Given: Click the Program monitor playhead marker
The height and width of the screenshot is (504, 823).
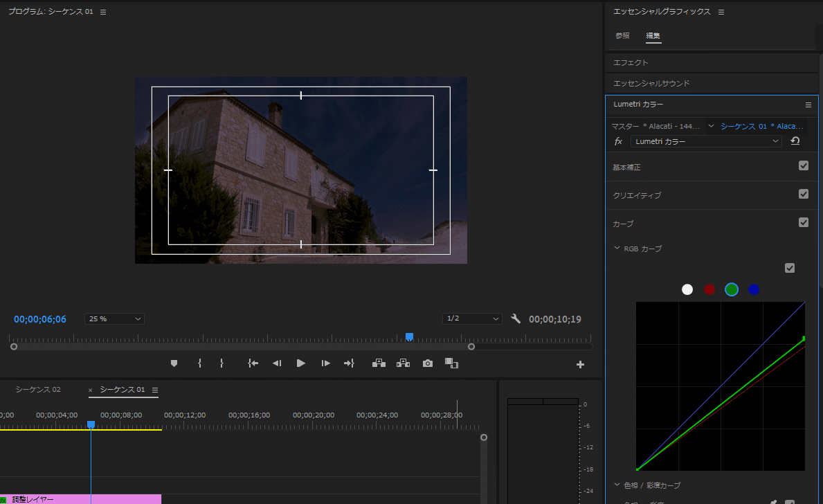Looking at the screenshot, I should pyautogui.click(x=409, y=336).
